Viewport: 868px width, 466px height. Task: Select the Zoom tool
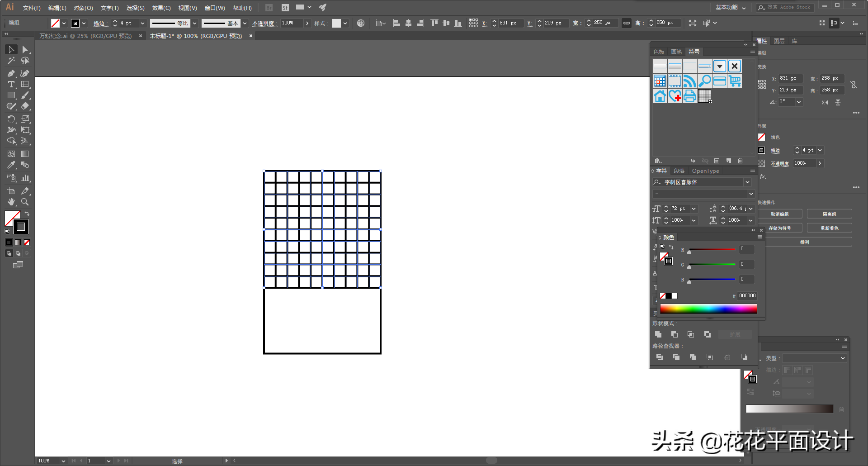(x=25, y=202)
